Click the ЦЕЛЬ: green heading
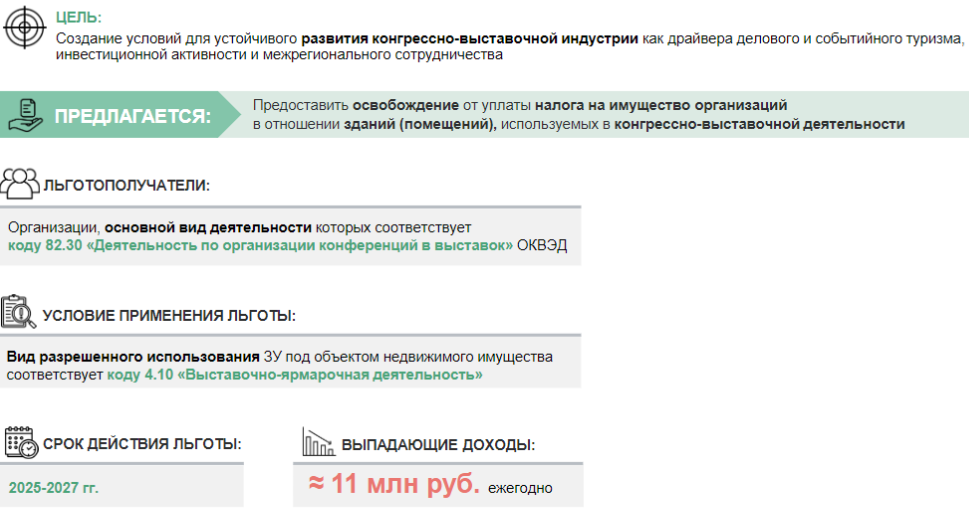Viewport: 969px width, 513px height. (x=79, y=18)
